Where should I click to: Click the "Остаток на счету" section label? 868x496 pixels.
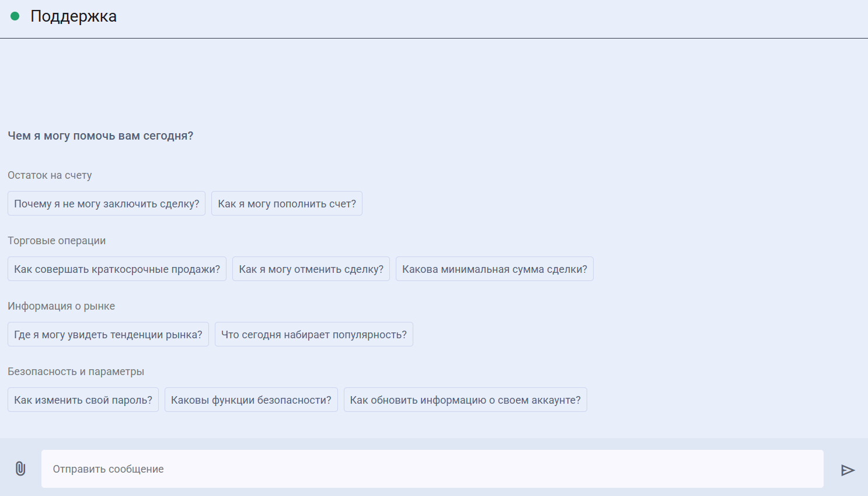50,175
